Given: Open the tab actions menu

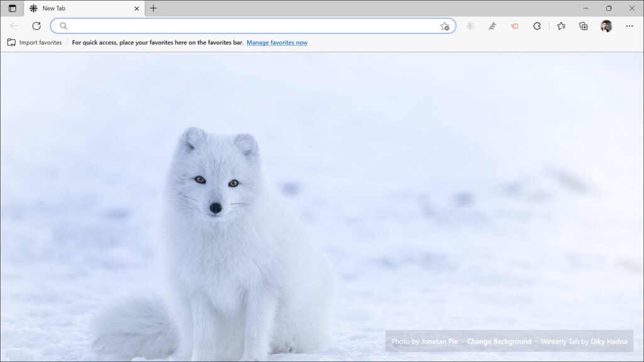Looking at the screenshot, I should (11, 8).
